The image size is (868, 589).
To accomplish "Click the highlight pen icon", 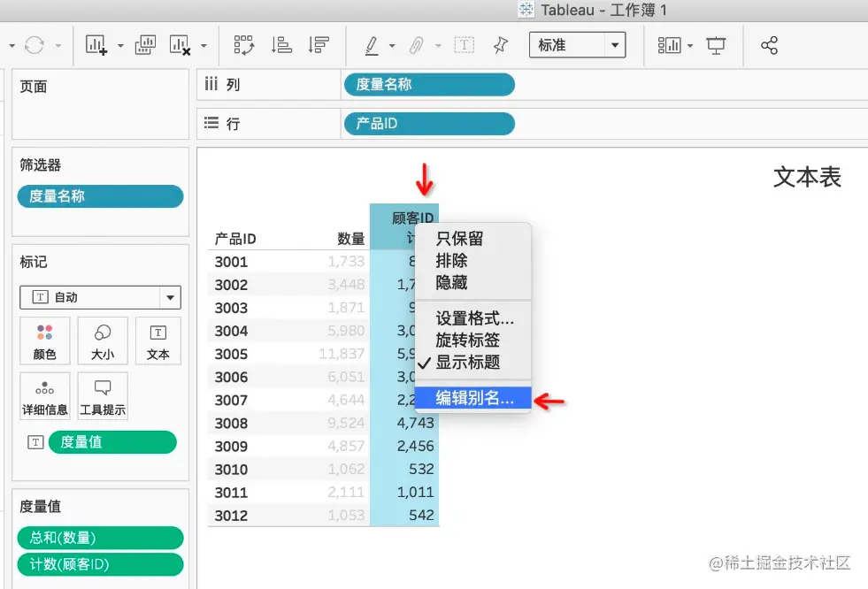I will click(372, 45).
